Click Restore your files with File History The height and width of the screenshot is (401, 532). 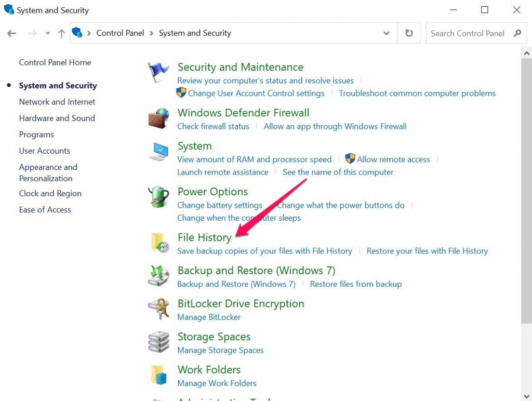tap(427, 251)
